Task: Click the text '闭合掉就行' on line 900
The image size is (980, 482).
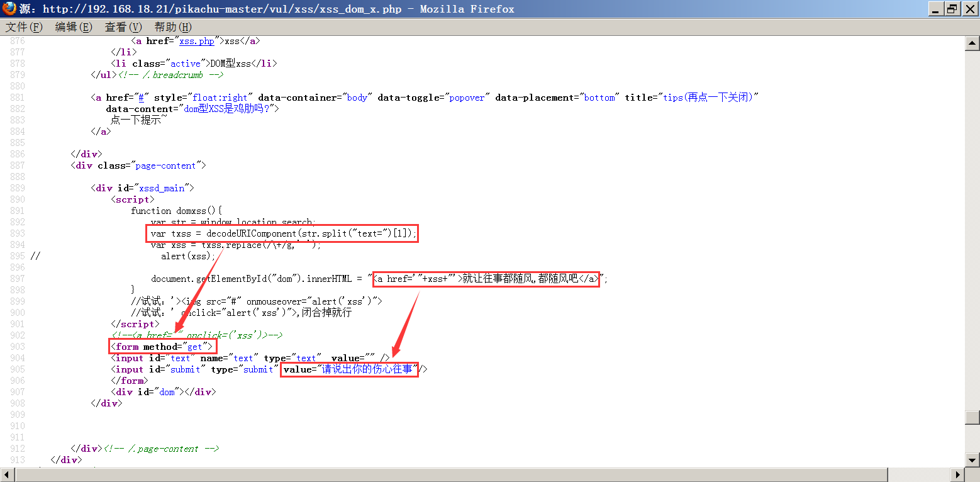Action: 326,313
